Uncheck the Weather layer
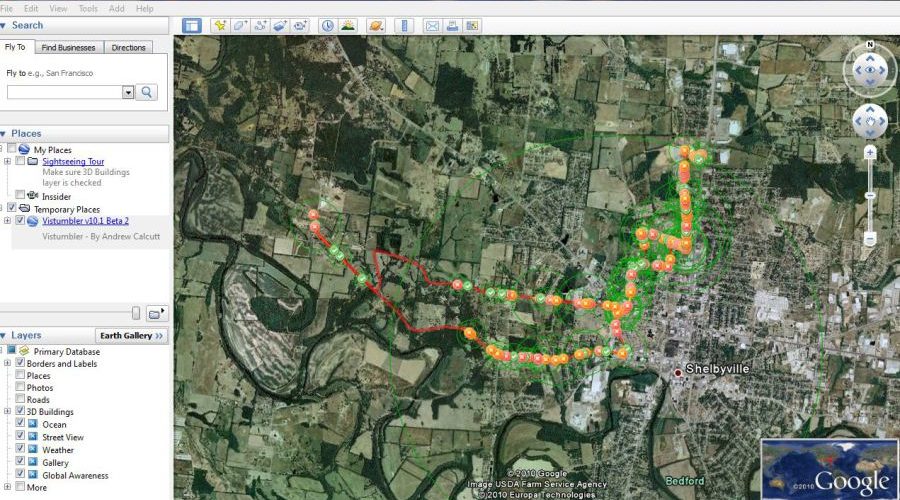 (20, 450)
